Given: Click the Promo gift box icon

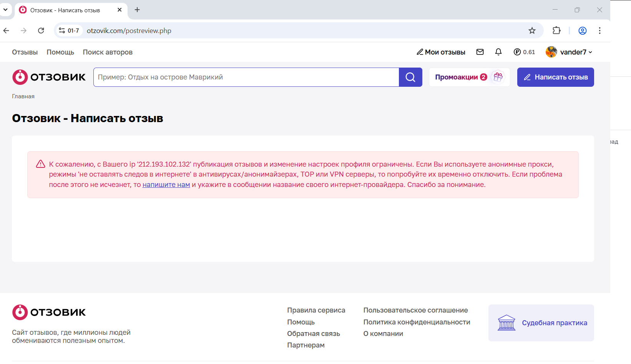Looking at the screenshot, I should [x=498, y=77].
